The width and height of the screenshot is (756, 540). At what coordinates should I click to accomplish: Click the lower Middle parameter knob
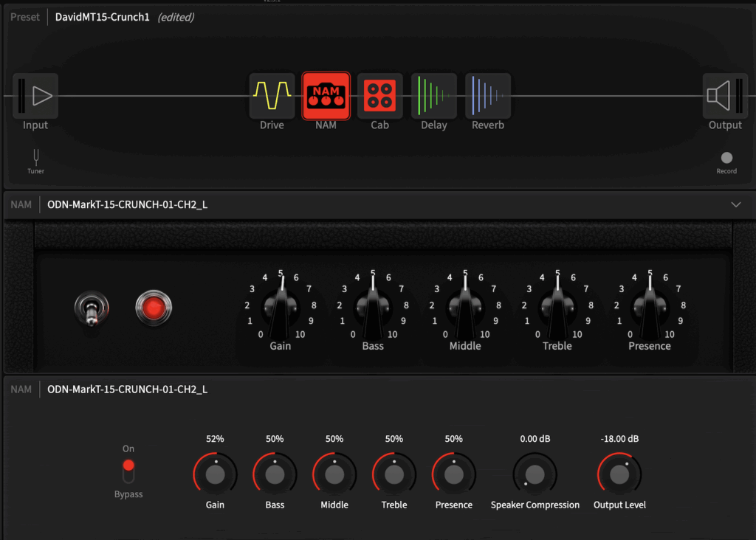(334, 474)
